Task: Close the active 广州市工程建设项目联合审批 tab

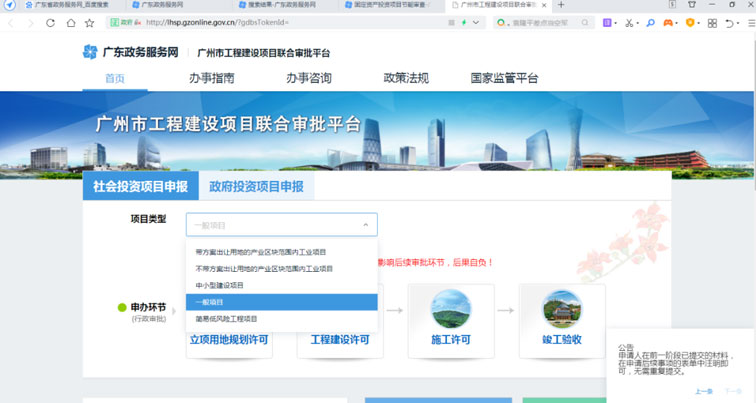Action: 544,5
